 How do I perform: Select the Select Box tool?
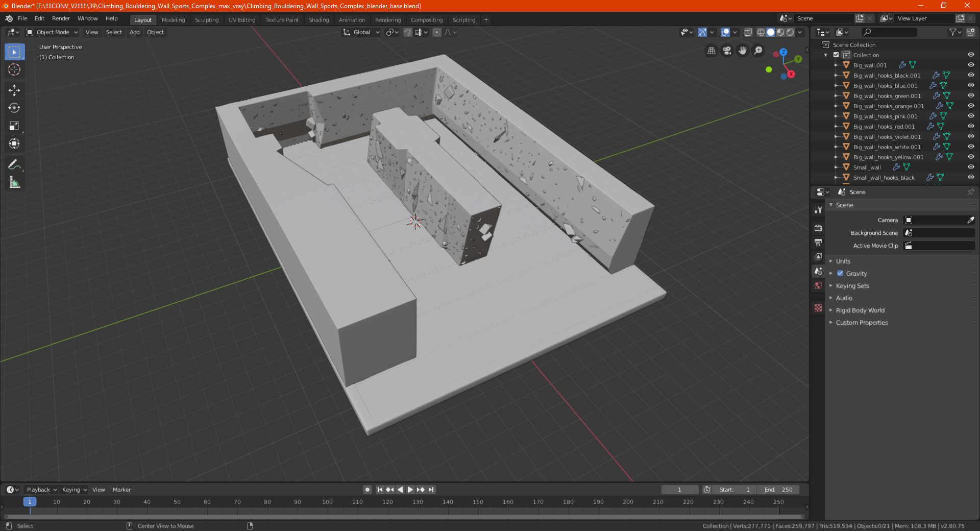(14, 52)
